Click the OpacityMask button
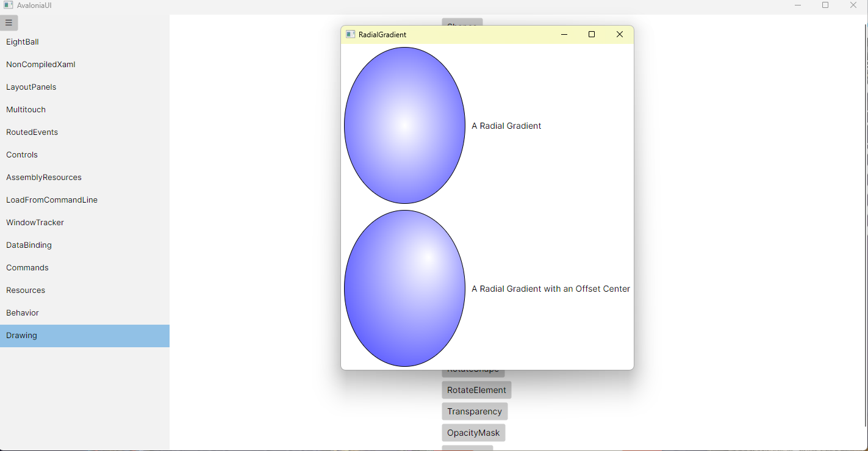This screenshot has height=451, width=868. point(473,432)
